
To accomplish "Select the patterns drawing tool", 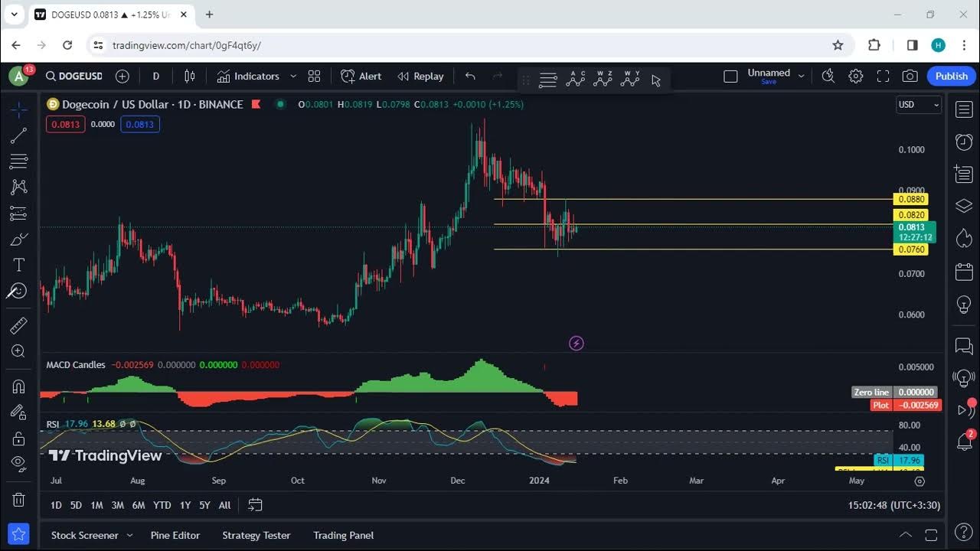I will click(19, 187).
